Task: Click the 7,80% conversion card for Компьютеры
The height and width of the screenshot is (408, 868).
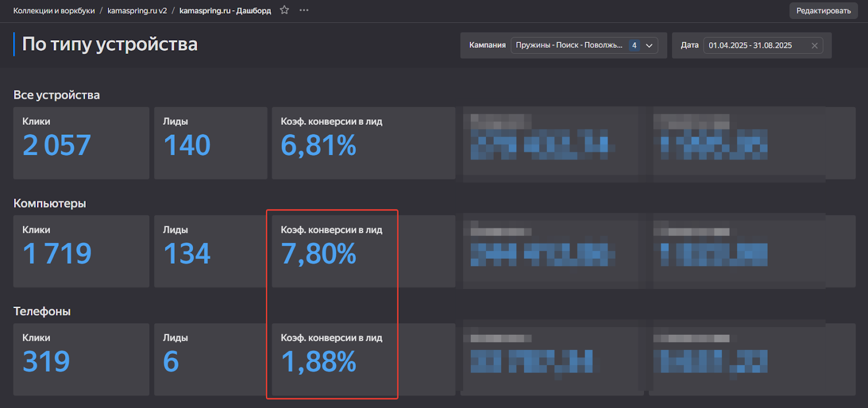Action: pos(363,251)
